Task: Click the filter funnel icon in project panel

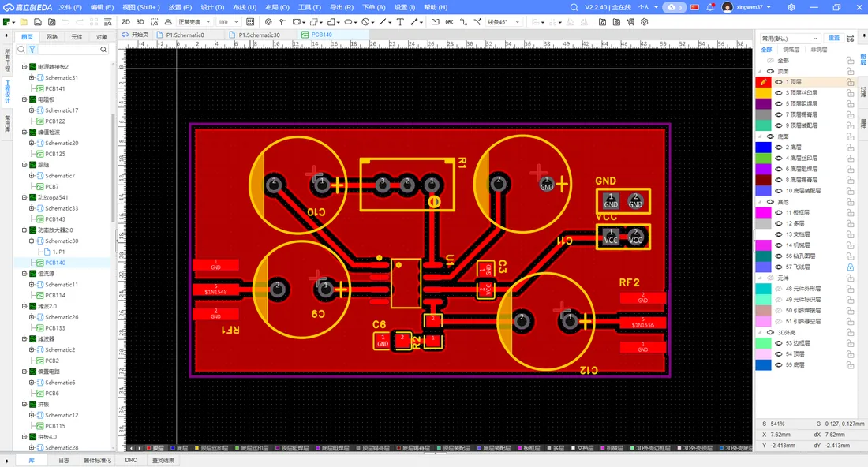Action: (32, 50)
